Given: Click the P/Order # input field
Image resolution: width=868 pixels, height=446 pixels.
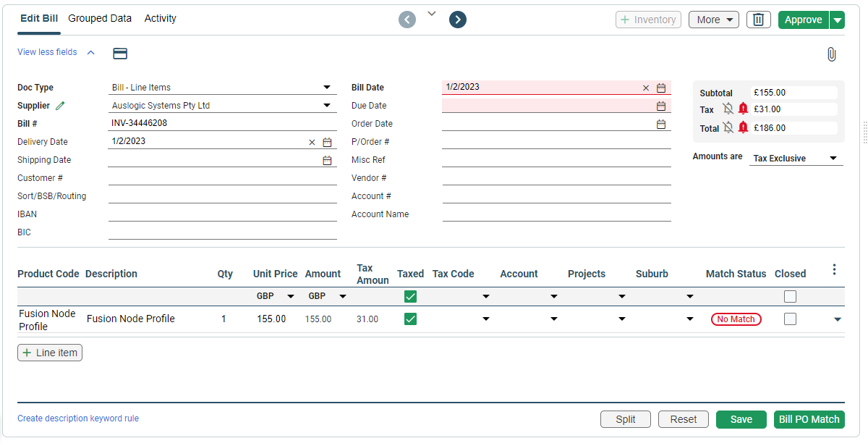Looking at the screenshot, I should 557,141.
